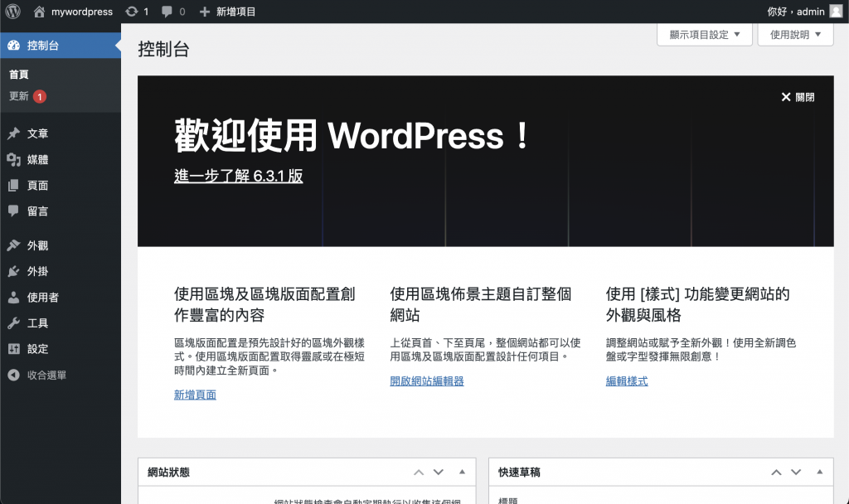Image resolution: width=849 pixels, height=504 pixels.
Task: Move 快速草稿 panel down
Action: pos(795,472)
